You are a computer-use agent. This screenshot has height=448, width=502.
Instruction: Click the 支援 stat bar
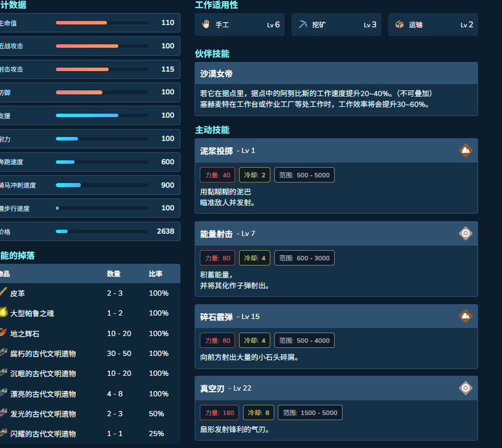pos(102,115)
